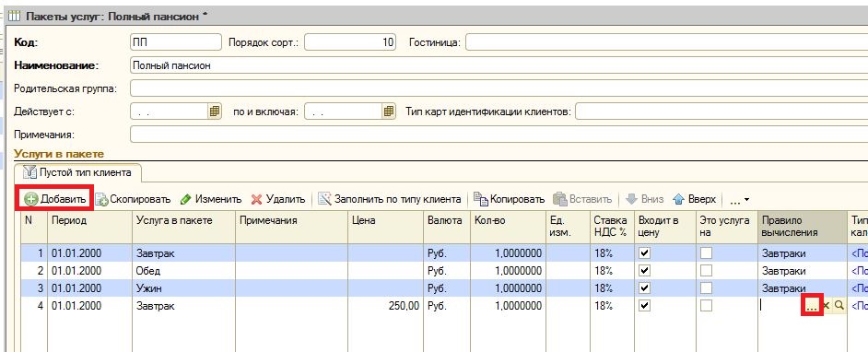Viewport: 868px width, 352px height.
Task: Toggle Входит в цену checkbox in row 4
Action: [645, 306]
